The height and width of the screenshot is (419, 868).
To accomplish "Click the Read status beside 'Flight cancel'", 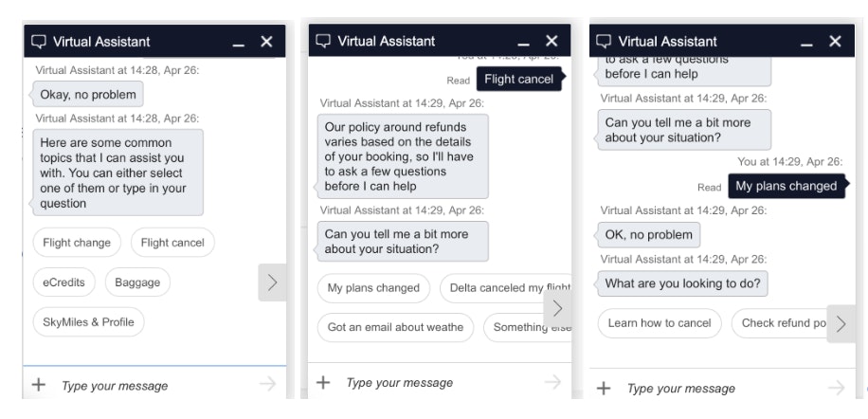I will 459,81.
